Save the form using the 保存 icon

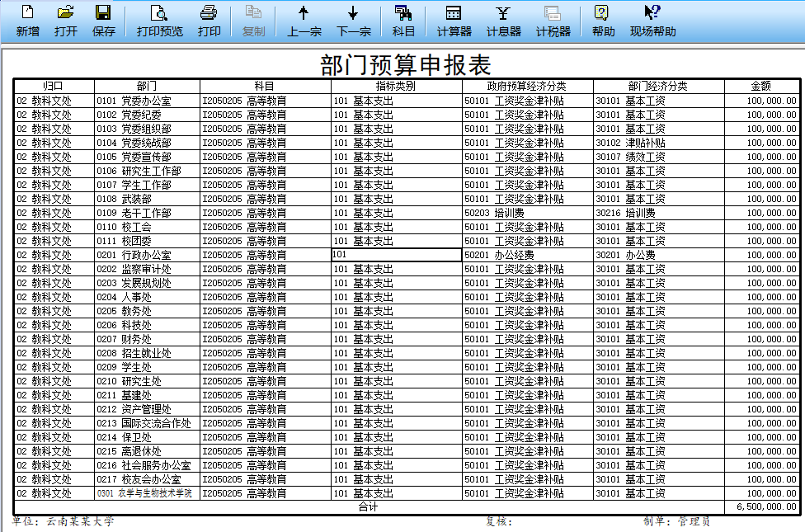pyautogui.click(x=104, y=21)
